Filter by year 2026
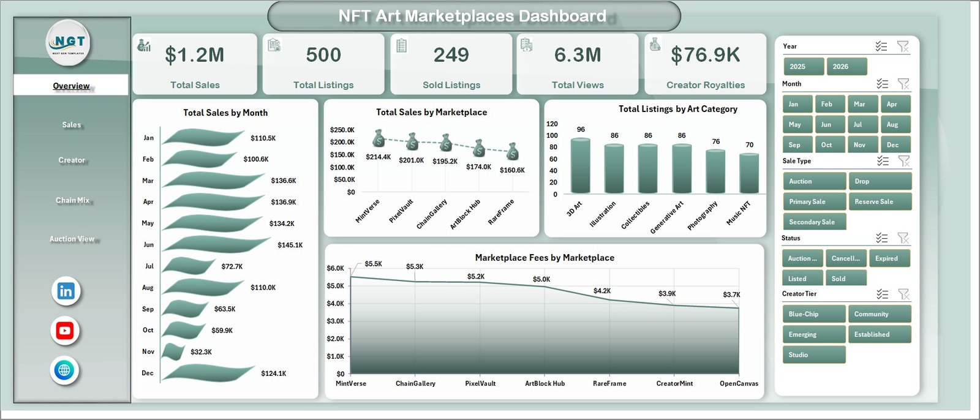The height and width of the screenshot is (420, 980). pyautogui.click(x=846, y=67)
